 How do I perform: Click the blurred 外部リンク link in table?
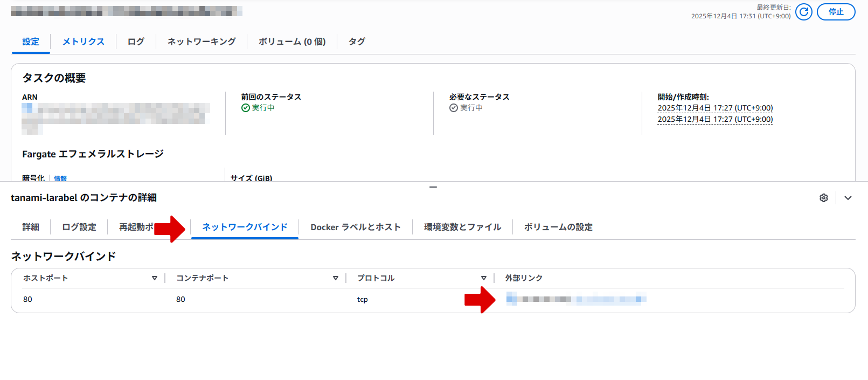click(575, 299)
